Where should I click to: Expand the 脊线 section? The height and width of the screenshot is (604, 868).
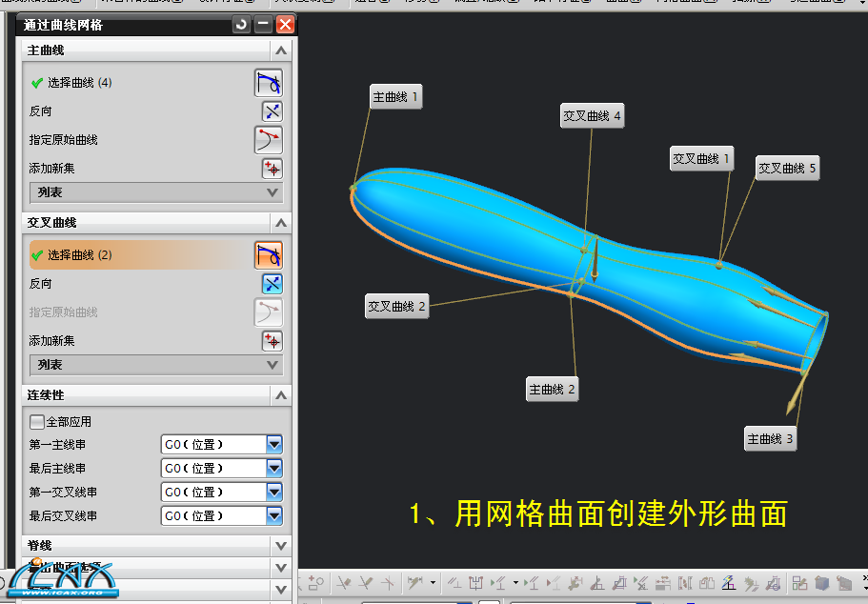point(280,545)
